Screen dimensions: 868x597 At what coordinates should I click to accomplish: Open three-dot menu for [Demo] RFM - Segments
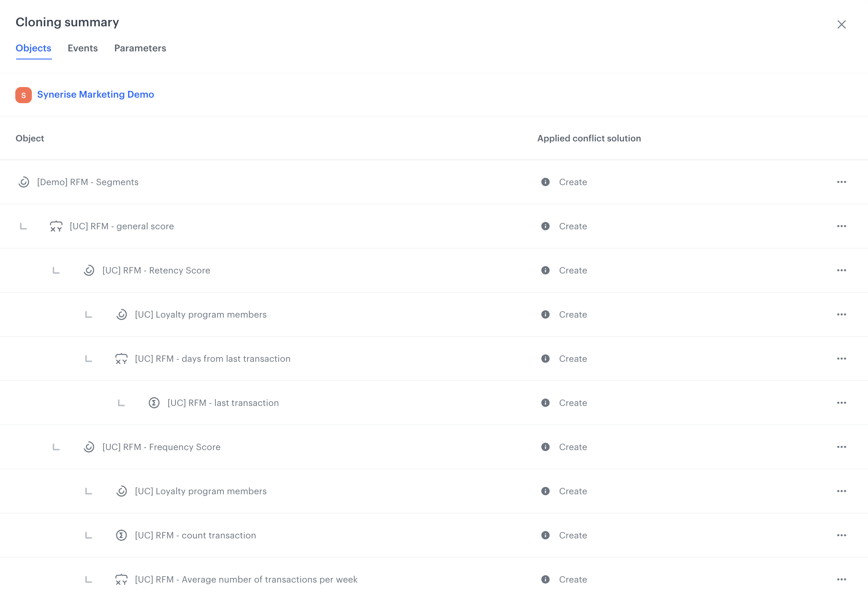(841, 182)
